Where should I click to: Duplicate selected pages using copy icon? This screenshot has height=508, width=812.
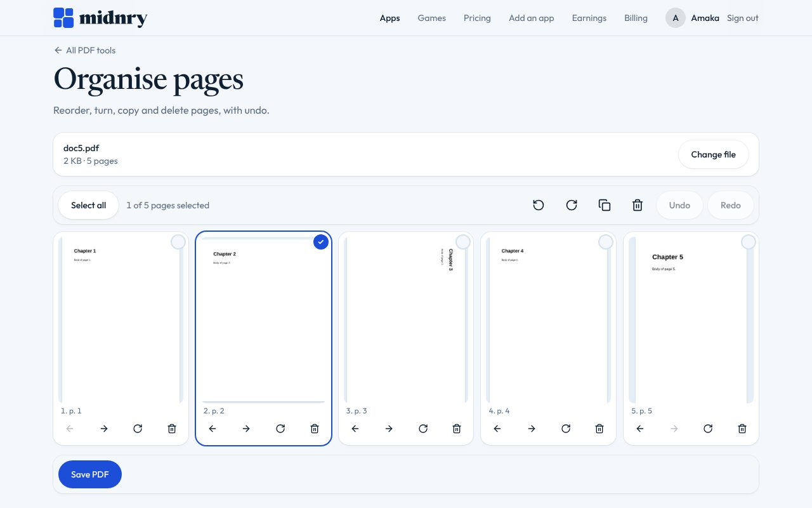point(605,205)
